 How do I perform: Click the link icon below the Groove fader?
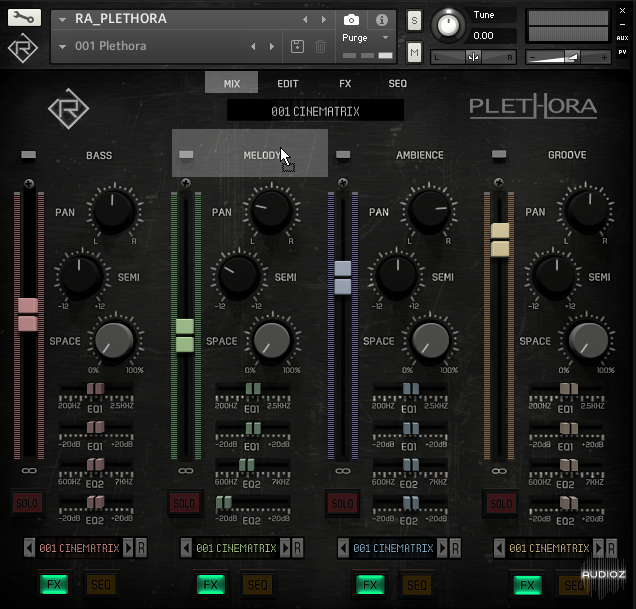pyautogui.click(x=499, y=471)
